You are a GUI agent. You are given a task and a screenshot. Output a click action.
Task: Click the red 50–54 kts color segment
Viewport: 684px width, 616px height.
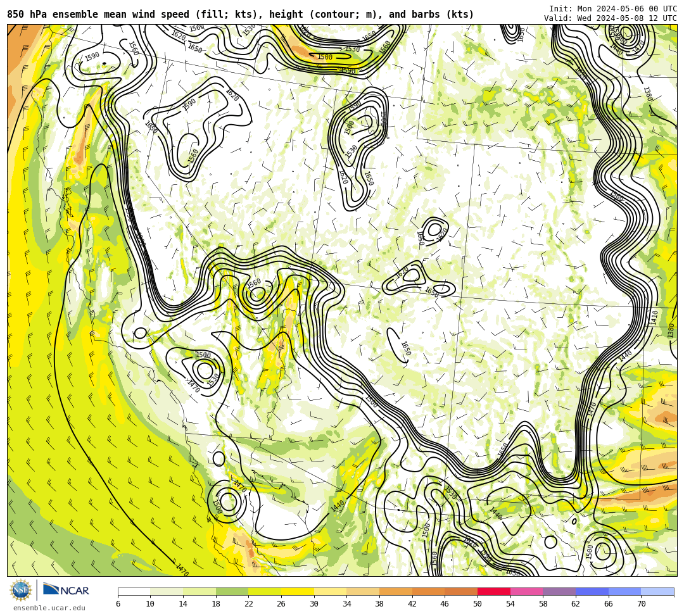click(x=494, y=591)
